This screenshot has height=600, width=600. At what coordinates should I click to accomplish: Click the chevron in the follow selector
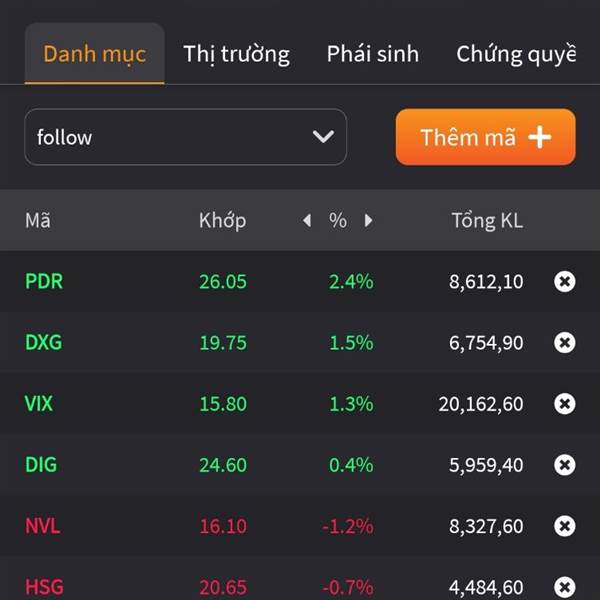[323, 137]
